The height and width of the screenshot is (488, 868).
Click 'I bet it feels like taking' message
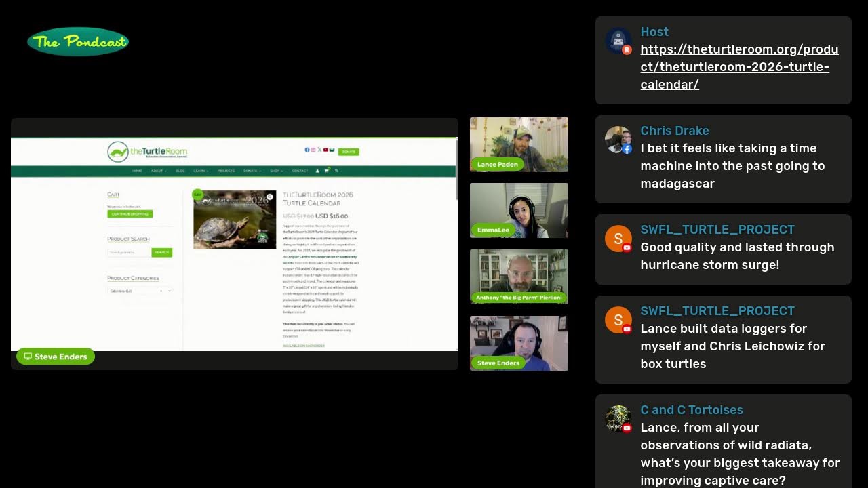tap(732, 166)
